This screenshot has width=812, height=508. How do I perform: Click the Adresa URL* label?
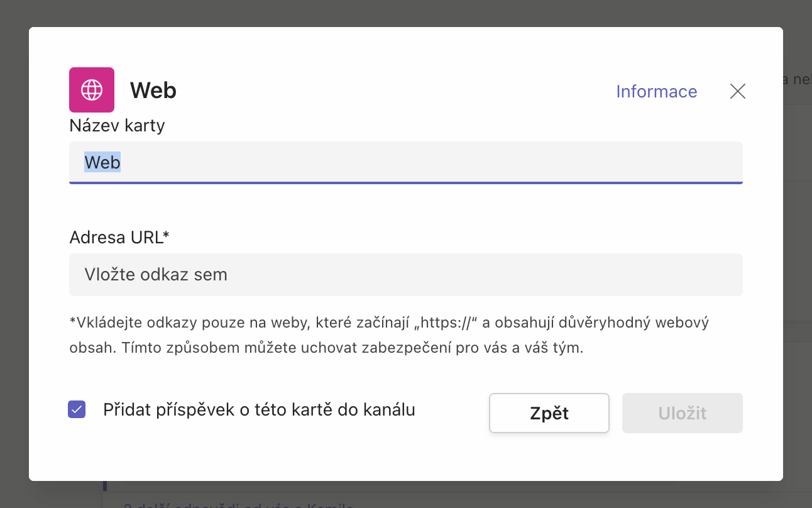119,237
